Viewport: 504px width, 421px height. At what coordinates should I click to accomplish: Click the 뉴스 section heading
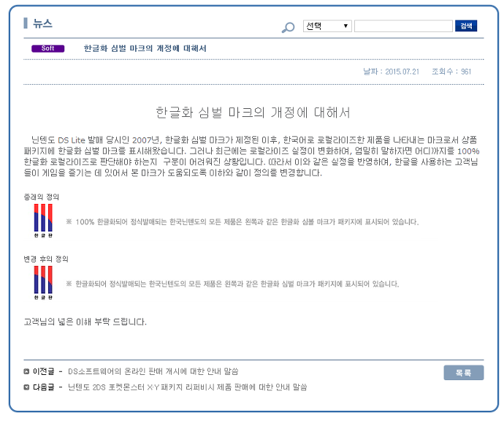pyautogui.click(x=42, y=23)
